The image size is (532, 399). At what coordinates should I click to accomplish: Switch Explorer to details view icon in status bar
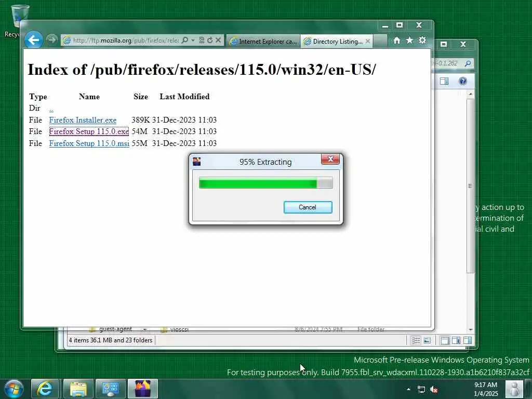pyautogui.click(x=416, y=340)
